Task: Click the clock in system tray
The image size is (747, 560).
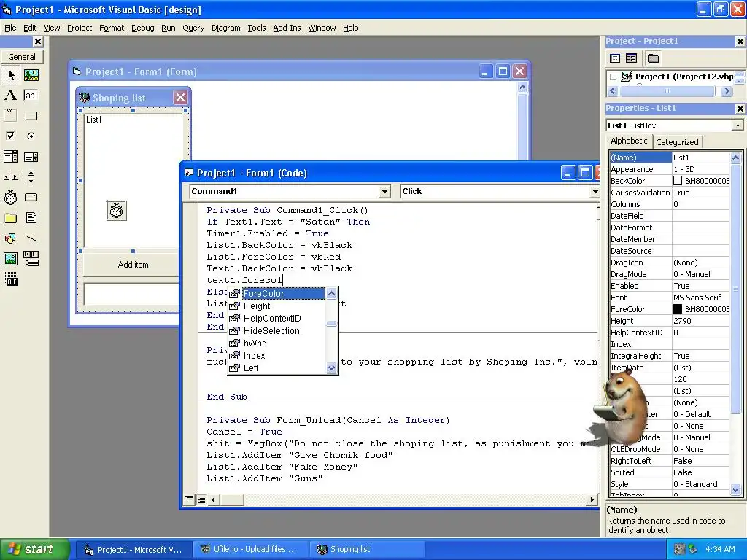Action: (720, 549)
